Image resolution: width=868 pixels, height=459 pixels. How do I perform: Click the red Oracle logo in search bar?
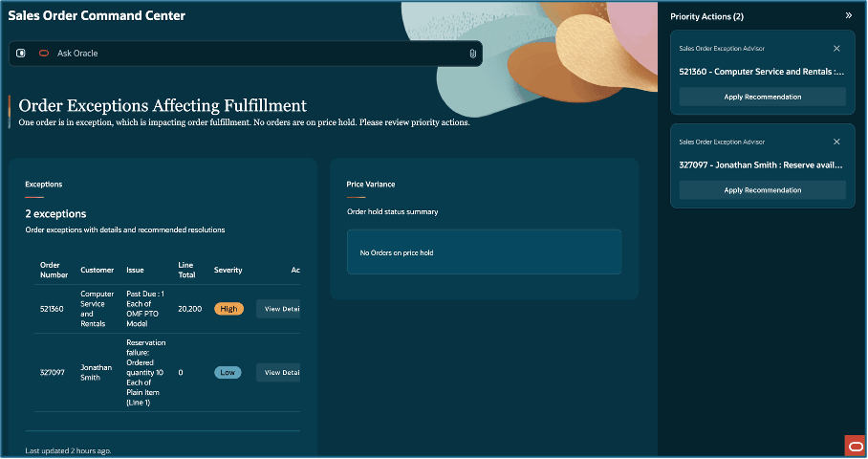[44, 54]
